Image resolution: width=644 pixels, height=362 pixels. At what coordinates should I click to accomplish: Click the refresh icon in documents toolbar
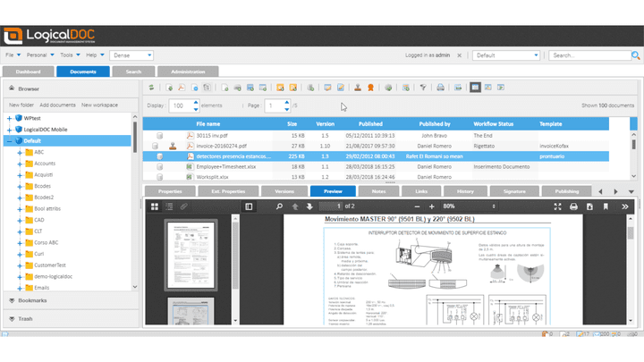click(152, 88)
